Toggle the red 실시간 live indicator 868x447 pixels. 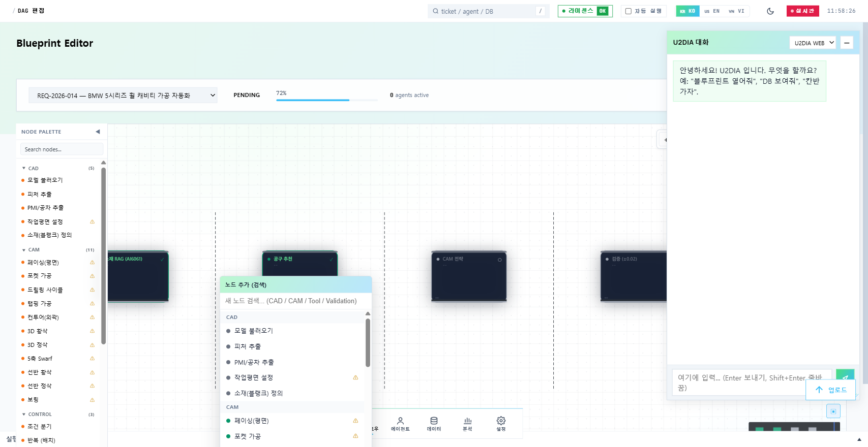[802, 11]
